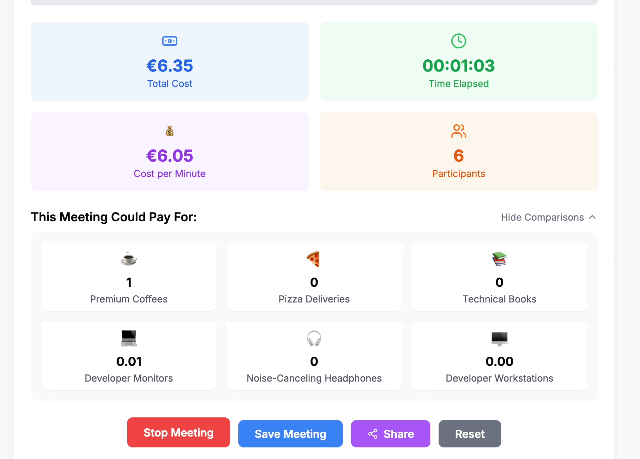The height and width of the screenshot is (459, 640).
Task: Click the stacked books icon for Technical Books
Action: [499, 259]
